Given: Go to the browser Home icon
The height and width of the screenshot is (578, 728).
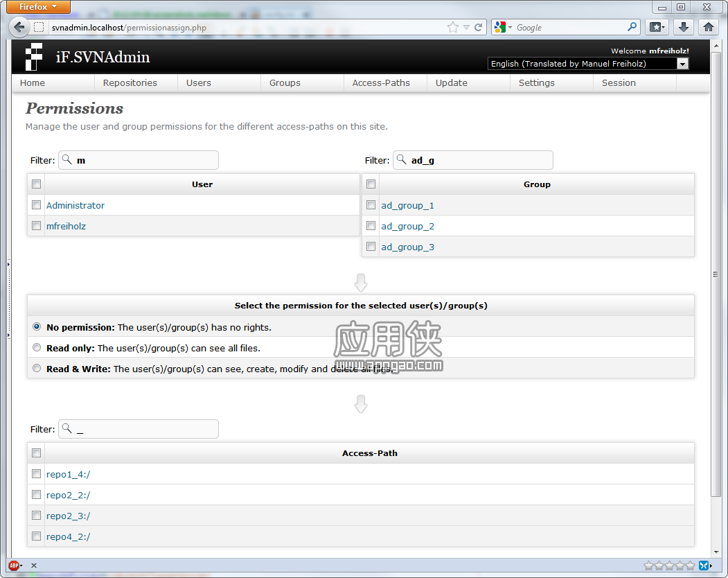Looking at the screenshot, I should click(x=709, y=28).
